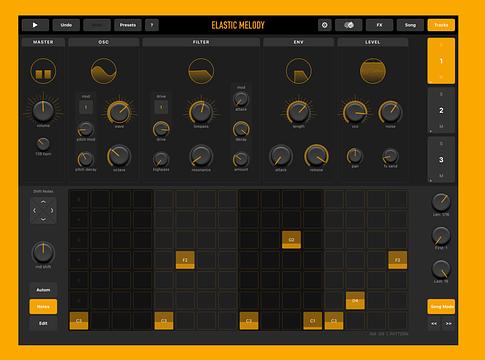Click the filter mod amount knob
485x360 pixels.
click(x=241, y=159)
